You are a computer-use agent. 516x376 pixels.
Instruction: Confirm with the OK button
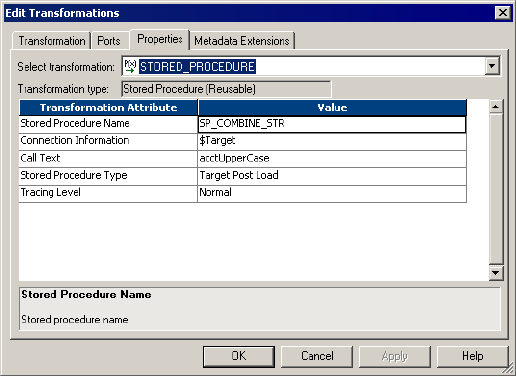(239, 356)
